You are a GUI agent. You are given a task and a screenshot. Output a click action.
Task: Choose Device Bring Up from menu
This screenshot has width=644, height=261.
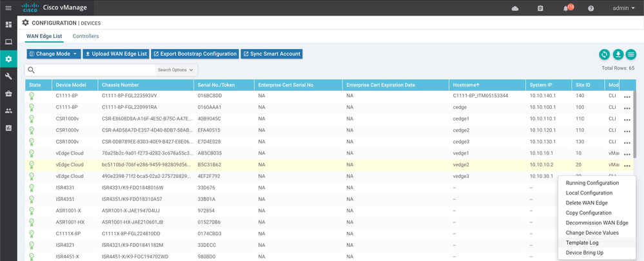[x=585, y=253]
